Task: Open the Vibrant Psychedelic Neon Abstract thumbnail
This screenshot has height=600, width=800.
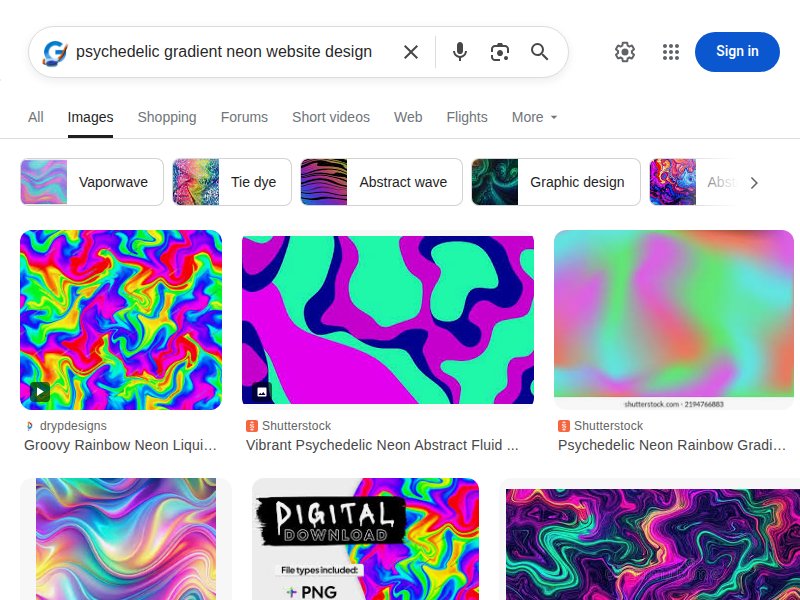Action: click(388, 319)
